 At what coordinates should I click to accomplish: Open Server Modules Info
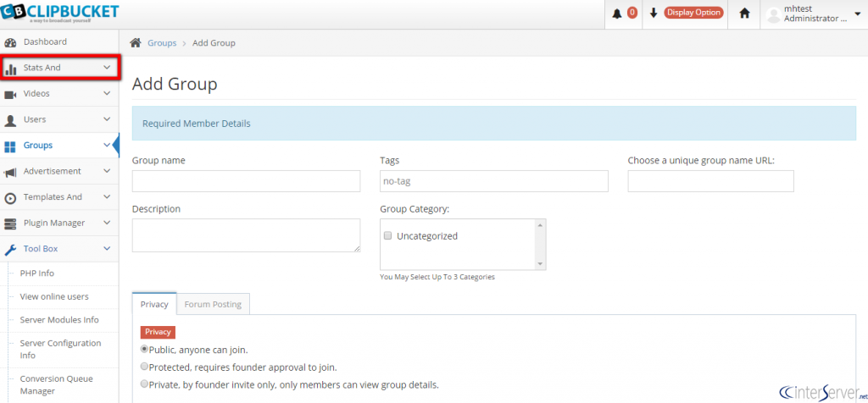[x=59, y=320]
